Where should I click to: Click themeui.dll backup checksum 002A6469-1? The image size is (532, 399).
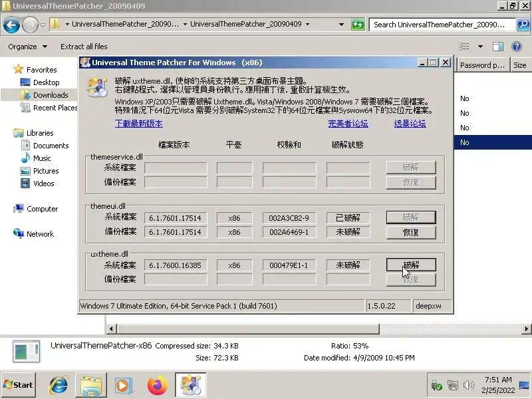pos(289,232)
